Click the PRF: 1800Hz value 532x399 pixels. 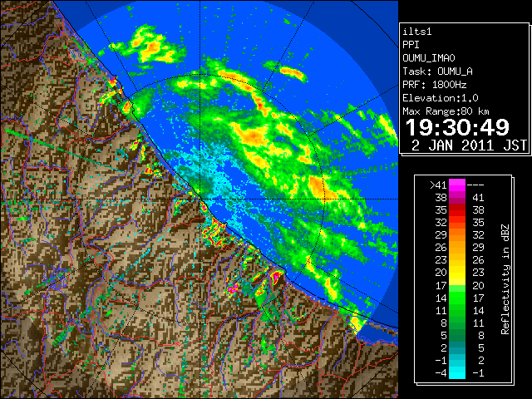click(435, 85)
